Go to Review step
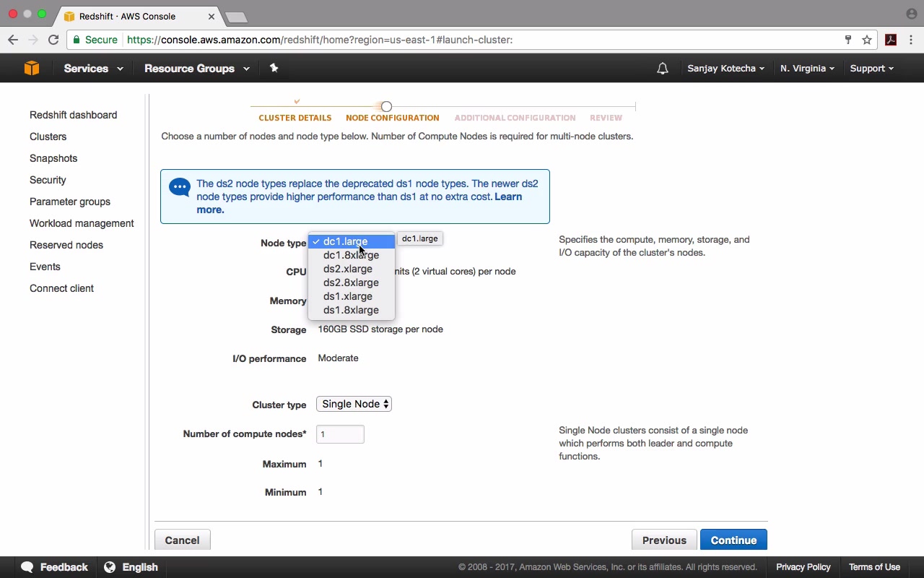The height and width of the screenshot is (578, 924). click(x=606, y=118)
